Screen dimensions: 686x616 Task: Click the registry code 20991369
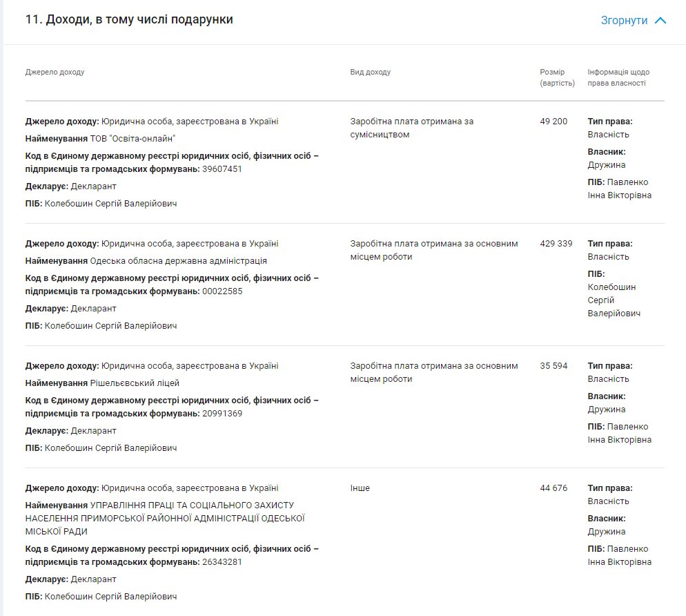point(222,414)
